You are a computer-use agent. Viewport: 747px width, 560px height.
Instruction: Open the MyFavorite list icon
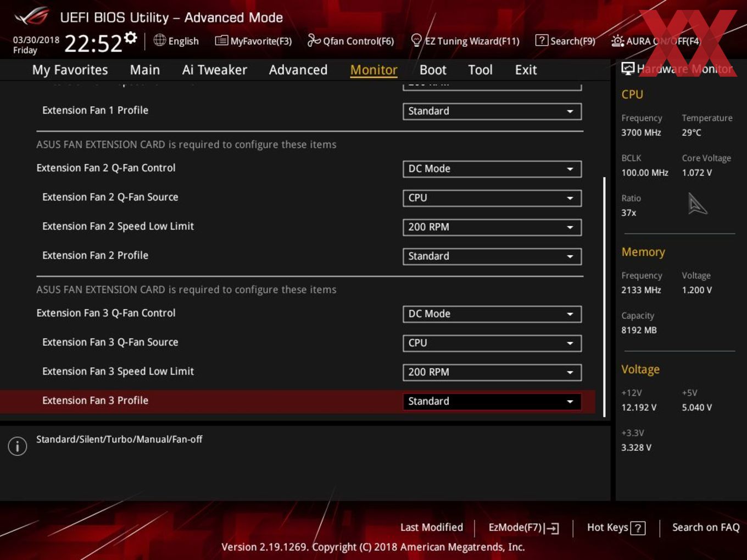pyautogui.click(x=221, y=41)
